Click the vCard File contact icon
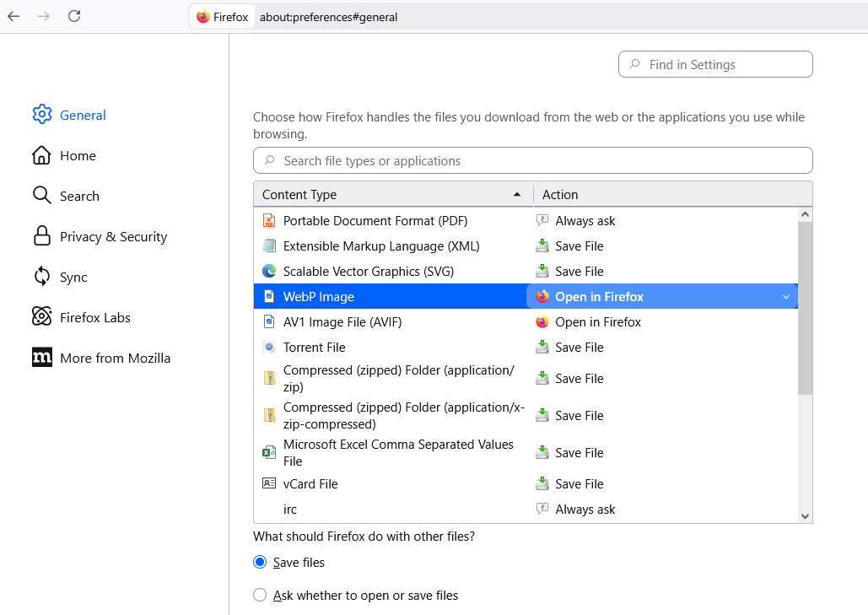This screenshot has width=868, height=615. tap(269, 483)
